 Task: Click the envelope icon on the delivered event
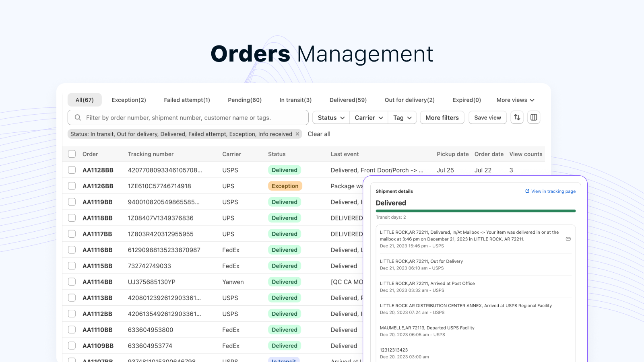(x=568, y=239)
